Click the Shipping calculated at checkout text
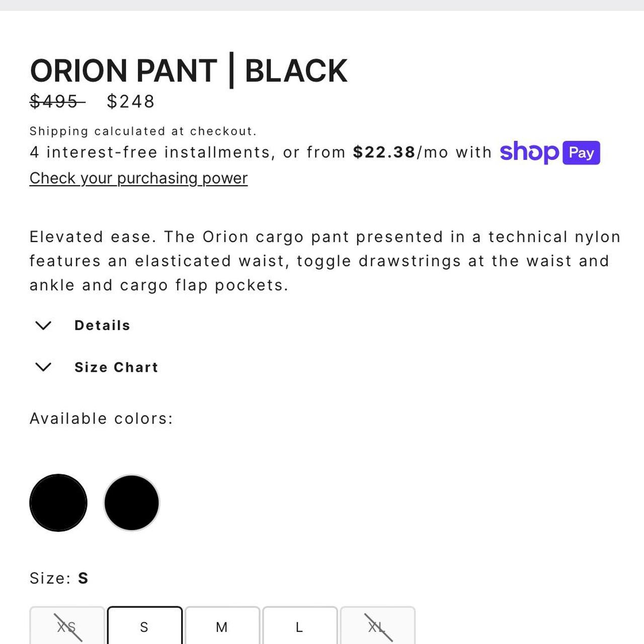The width and height of the screenshot is (644, 644). coord(143,130)
